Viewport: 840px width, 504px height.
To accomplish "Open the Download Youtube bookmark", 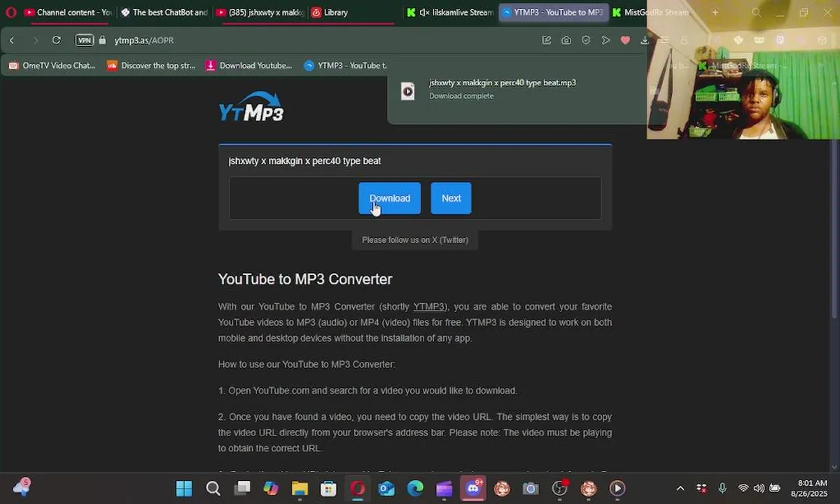I will click(249, 66).
